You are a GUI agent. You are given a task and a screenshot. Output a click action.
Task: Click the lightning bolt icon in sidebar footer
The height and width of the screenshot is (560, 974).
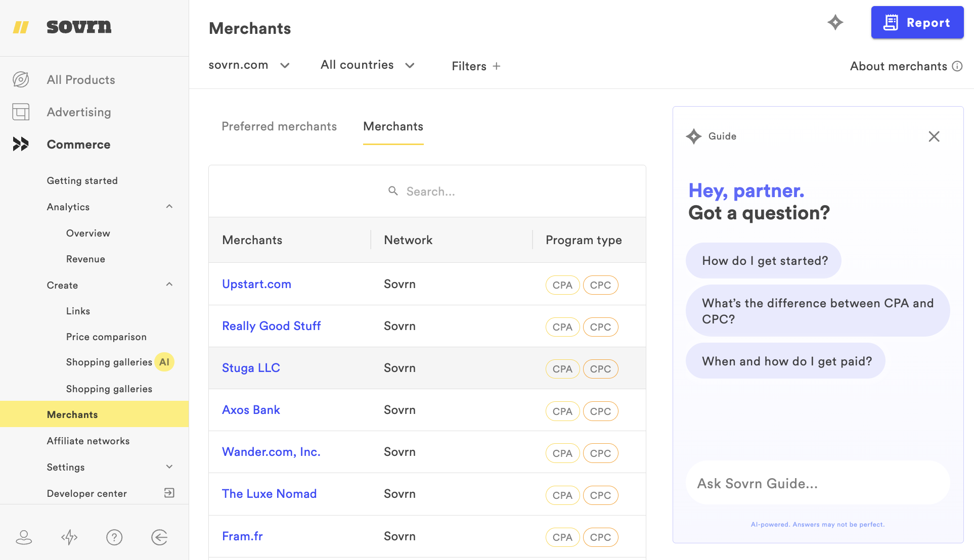[x=69, y=537]
